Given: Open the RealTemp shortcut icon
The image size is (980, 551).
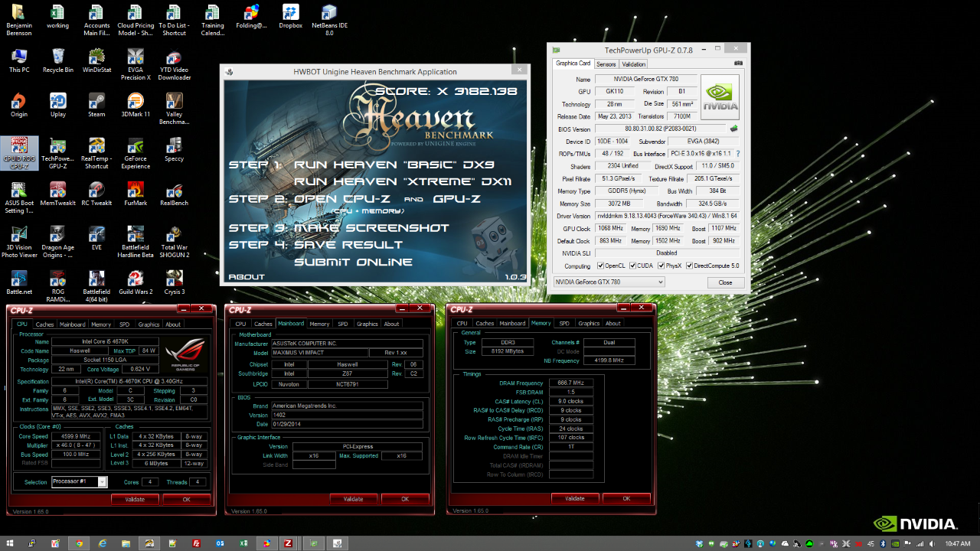Looking at the screenshot, I should pyautogui.click(x=96, y=153).
